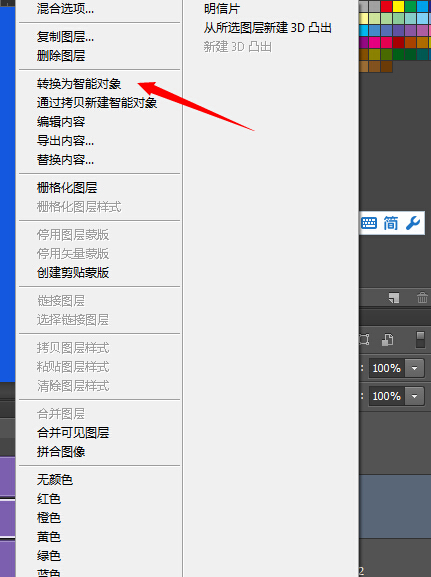431x577 pixels.
Task: Open the layer opacity 100% dropdown arrow
Action: (x=414, y=368)
